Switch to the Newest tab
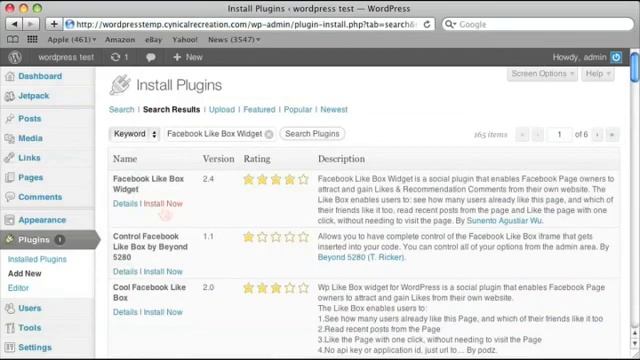 [x=333, y=109]
